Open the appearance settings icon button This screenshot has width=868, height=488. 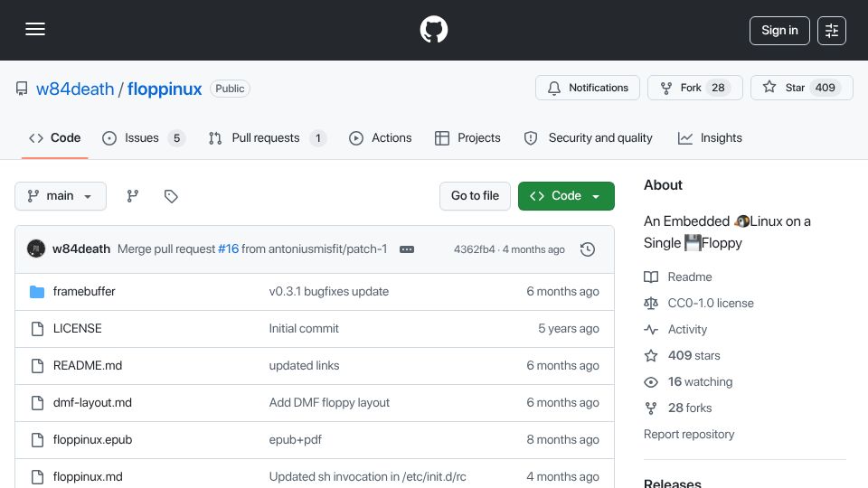832,31
